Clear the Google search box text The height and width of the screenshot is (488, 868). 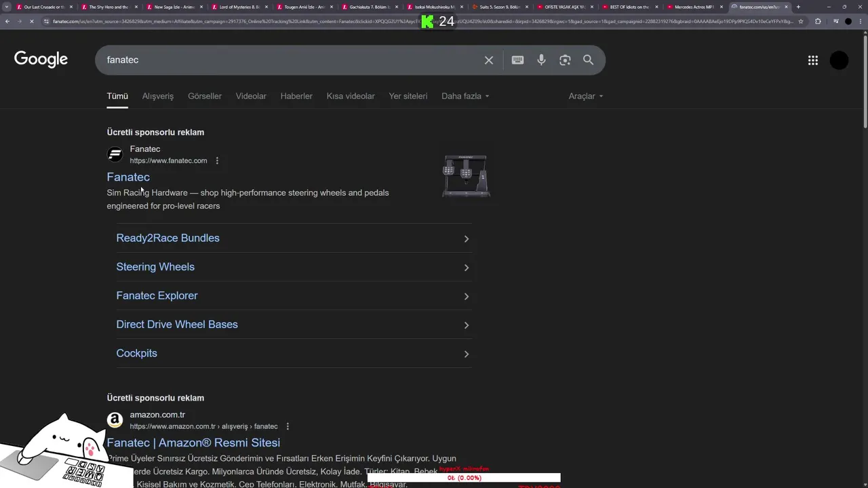coord(489,60)
